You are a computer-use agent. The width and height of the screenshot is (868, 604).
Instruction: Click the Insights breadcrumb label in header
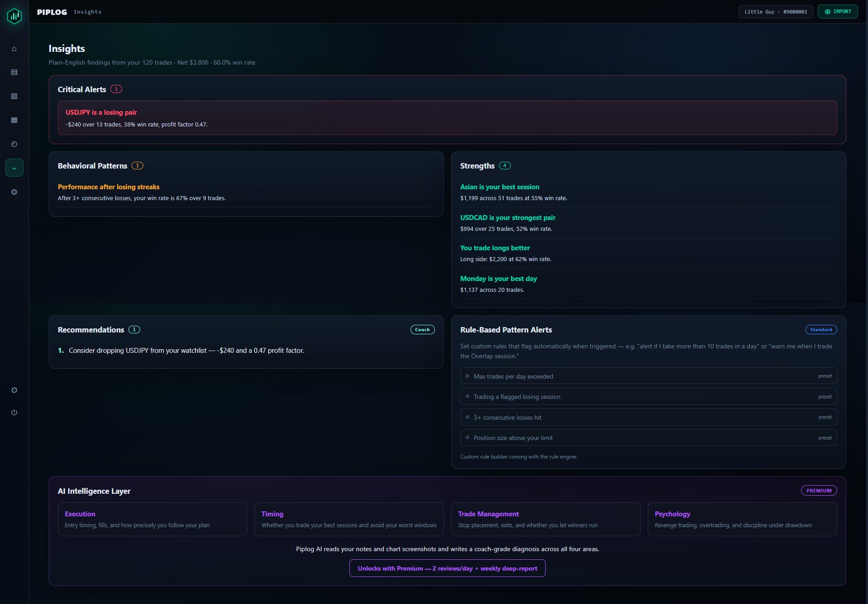88,12
